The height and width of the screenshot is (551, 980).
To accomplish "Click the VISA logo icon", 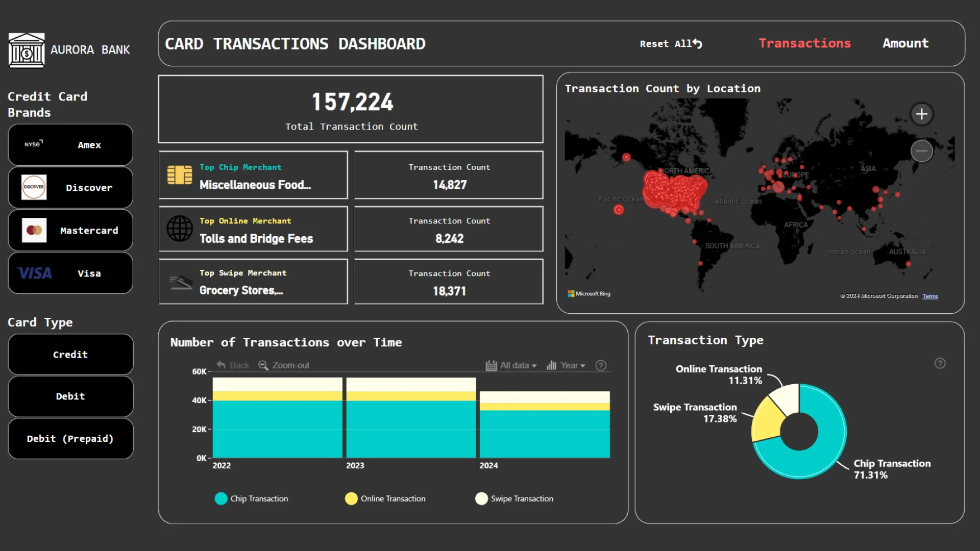I will coord(35,273).
